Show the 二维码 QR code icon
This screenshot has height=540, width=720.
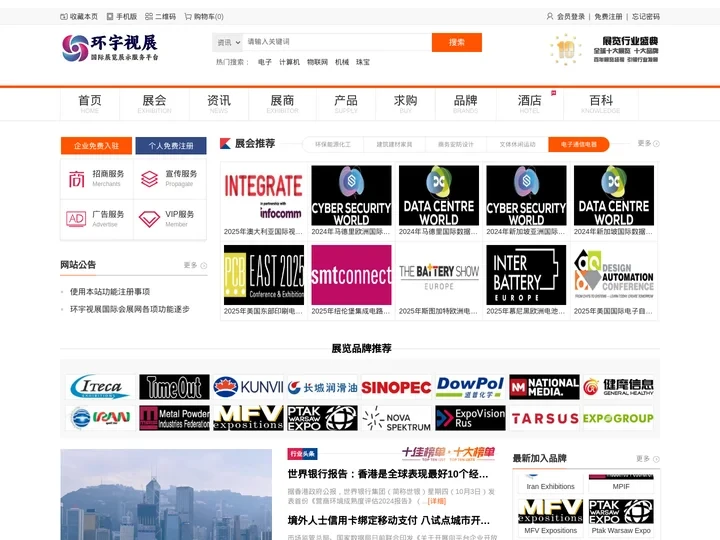(x=149, y=17)
